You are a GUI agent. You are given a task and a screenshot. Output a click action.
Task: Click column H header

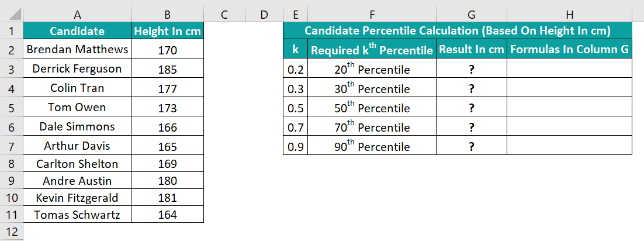pos(569,14)
